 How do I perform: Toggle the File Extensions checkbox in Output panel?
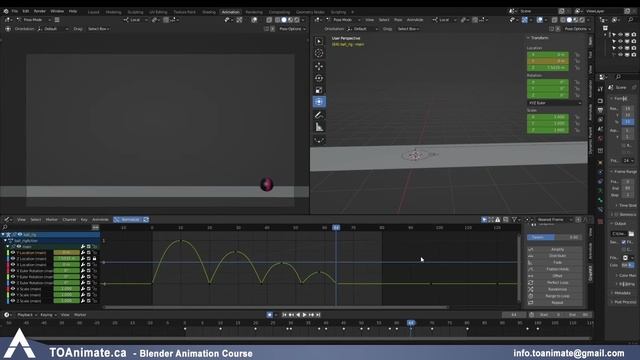tap(624, 242)
